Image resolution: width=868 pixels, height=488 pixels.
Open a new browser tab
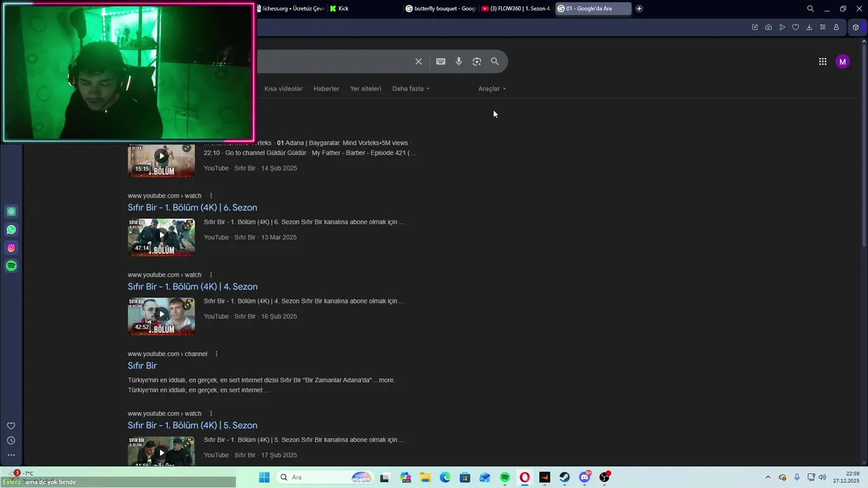point(639,9)
